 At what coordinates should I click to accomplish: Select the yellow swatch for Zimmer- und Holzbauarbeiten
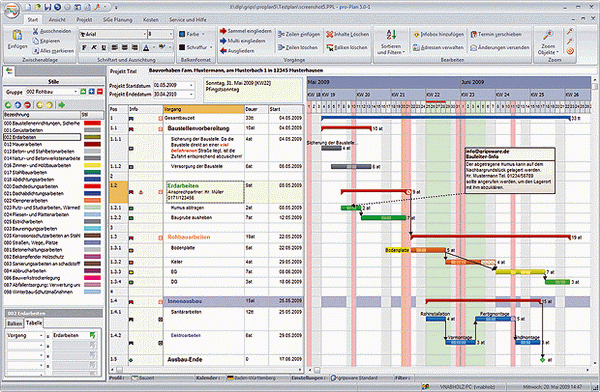tap(92, 165)
